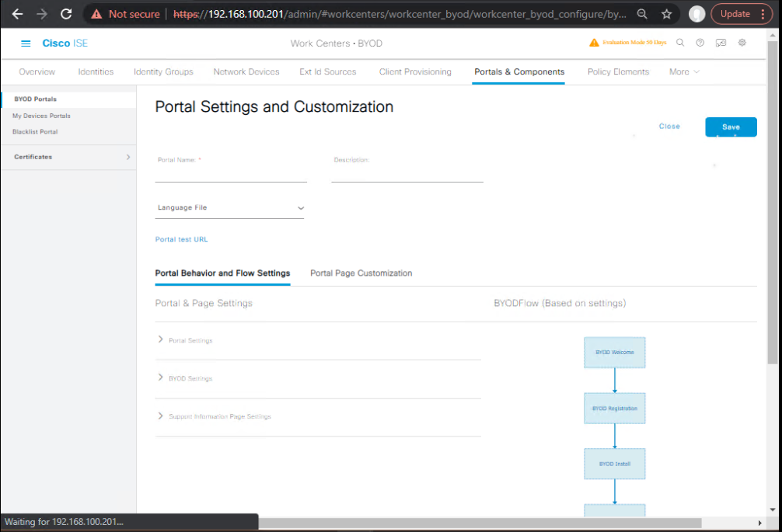The height and width of the screenshot is (532, 782).
Task: Expand the More dropdown menu
Action: [684, 71]
